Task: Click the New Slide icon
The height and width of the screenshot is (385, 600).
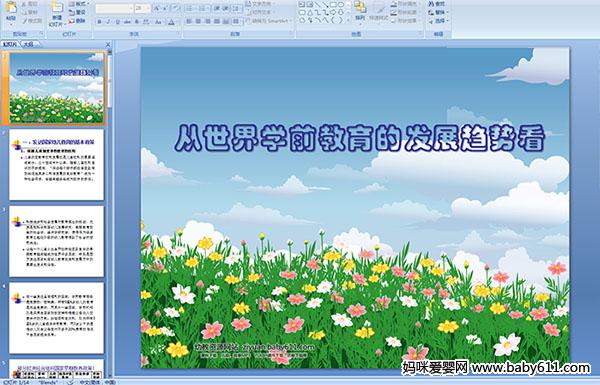Action: tap(57, 8)
